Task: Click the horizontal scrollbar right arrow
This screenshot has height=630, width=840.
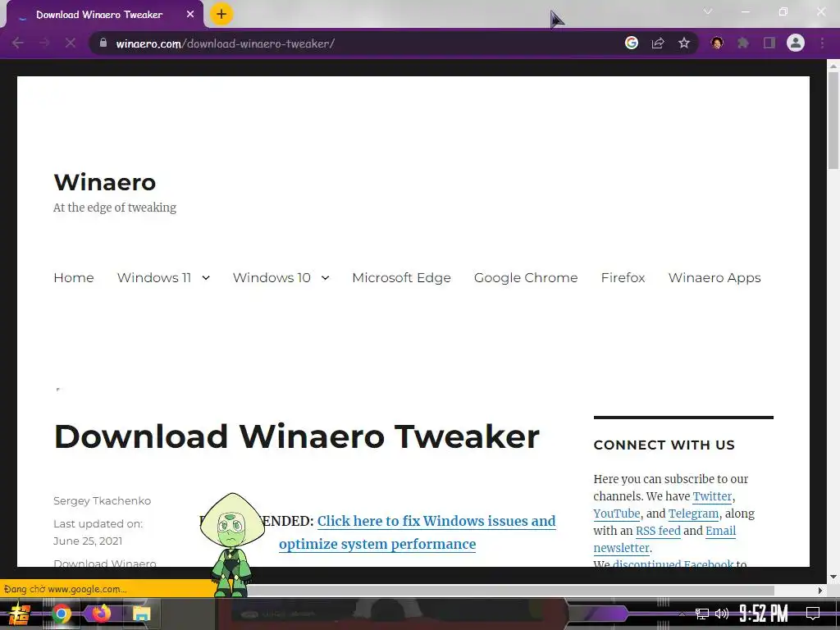Action: click(x=820, y=590)
